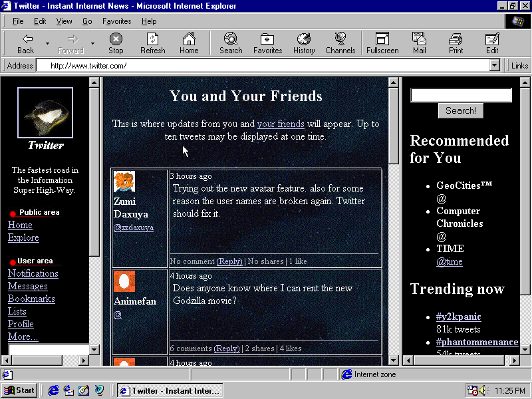The width and height of the screenshot is (532, 399).
Task: Open the Back button history dropdown arrow
Action: click(x=47, y=43)
